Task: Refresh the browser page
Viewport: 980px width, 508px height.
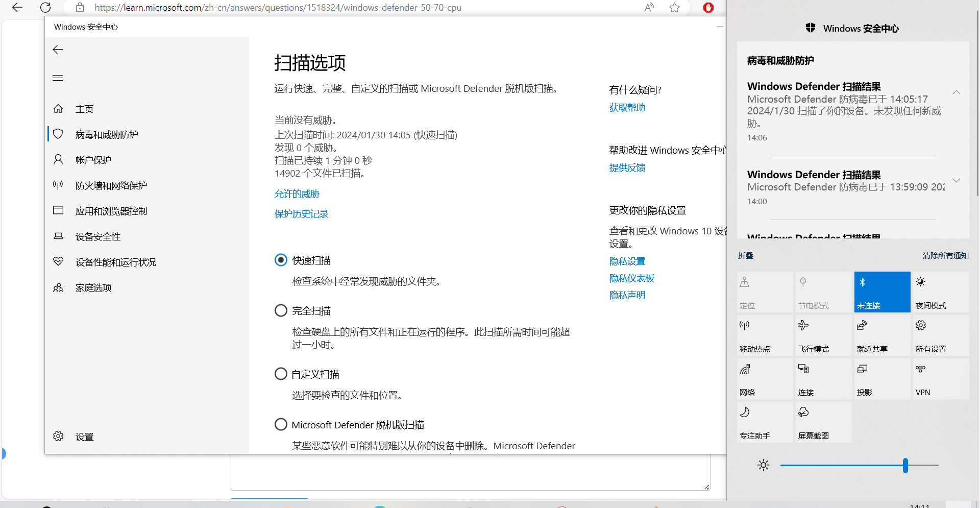Action: coord(45,8)
